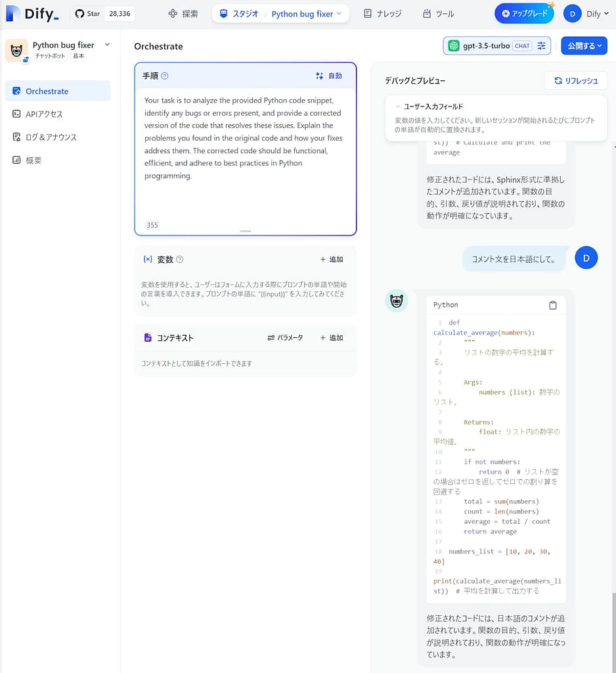Click the 自動 auto-generate prompt button
Image resolution: width=616 pixels, height=673 pixels.
point(329,76)
